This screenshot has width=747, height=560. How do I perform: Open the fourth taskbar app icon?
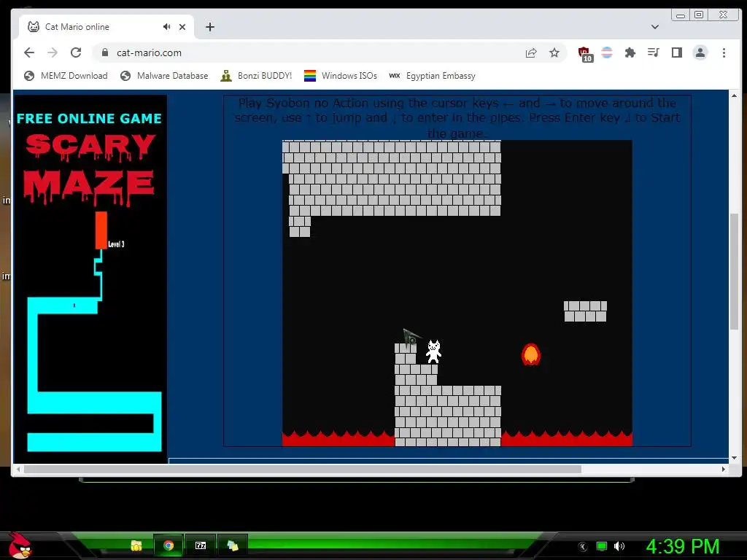(233, 545)
